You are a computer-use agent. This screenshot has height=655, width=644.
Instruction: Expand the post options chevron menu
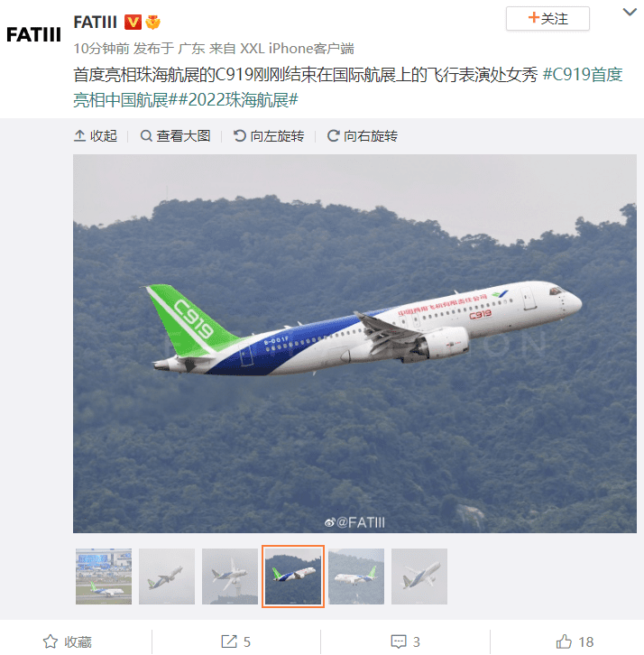click(x=630, y=12)
